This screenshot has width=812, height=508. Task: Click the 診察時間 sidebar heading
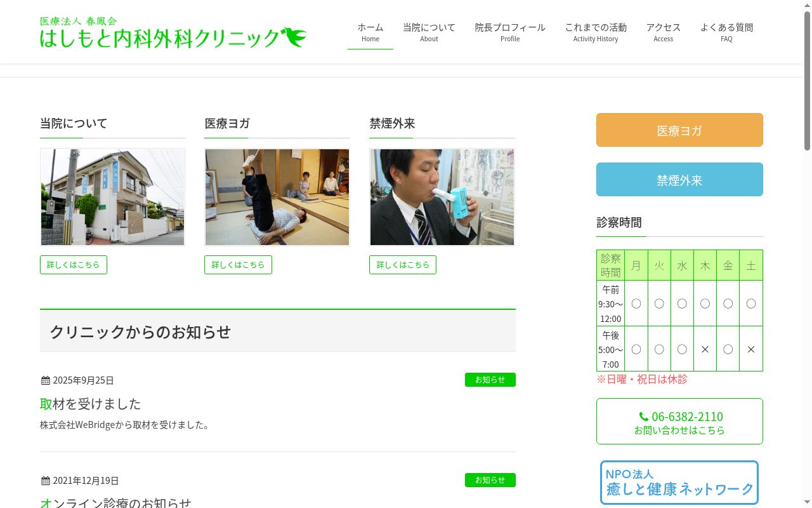click(619, 222)
